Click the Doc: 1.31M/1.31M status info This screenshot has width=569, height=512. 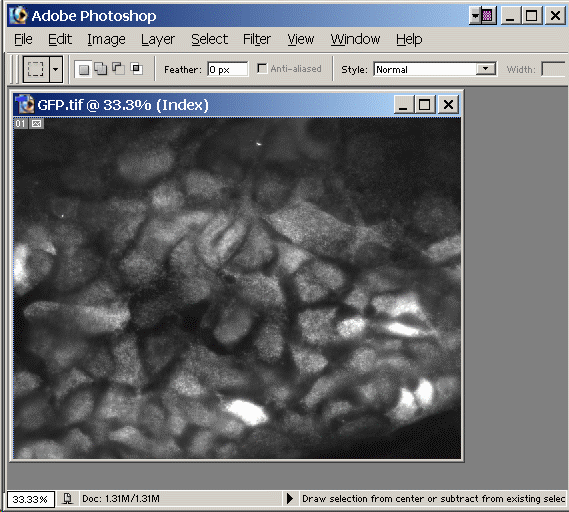tap(121, 499)
